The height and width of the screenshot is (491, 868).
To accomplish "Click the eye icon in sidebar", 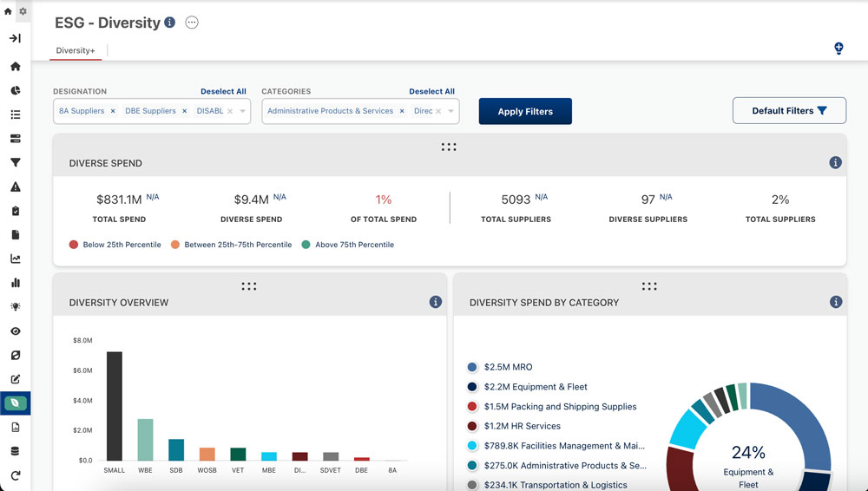I will point(16,331).
